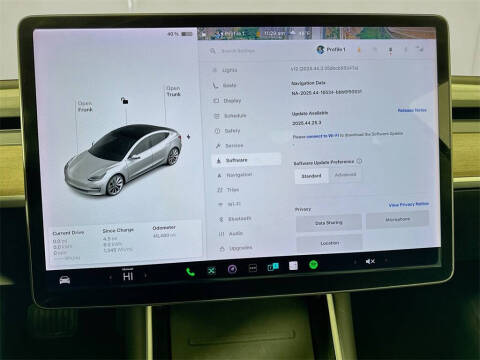Image resolution: width=480 pixels, height=360 pixels.
Task: Tap the HI temperature setting
Action: pyautogui.click(x=128, y=276)
